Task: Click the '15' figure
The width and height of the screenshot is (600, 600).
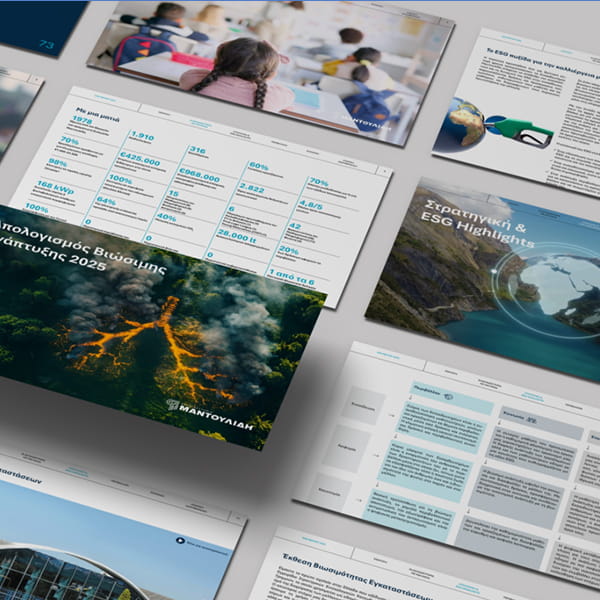Action: pos(174,193)
